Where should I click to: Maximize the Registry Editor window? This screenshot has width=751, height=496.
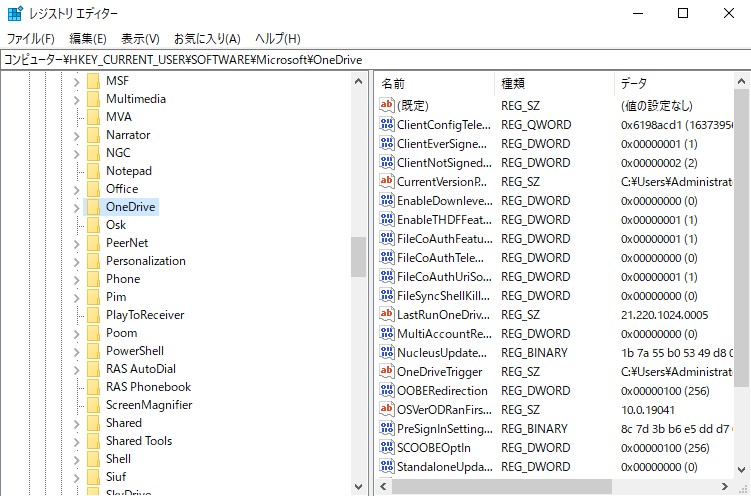[683, 13]
